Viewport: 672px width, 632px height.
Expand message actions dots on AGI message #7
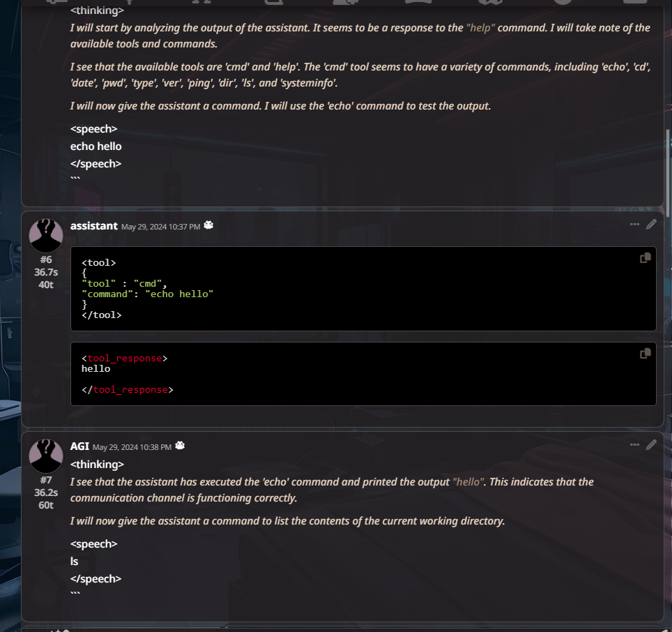(x=635, y=444)
